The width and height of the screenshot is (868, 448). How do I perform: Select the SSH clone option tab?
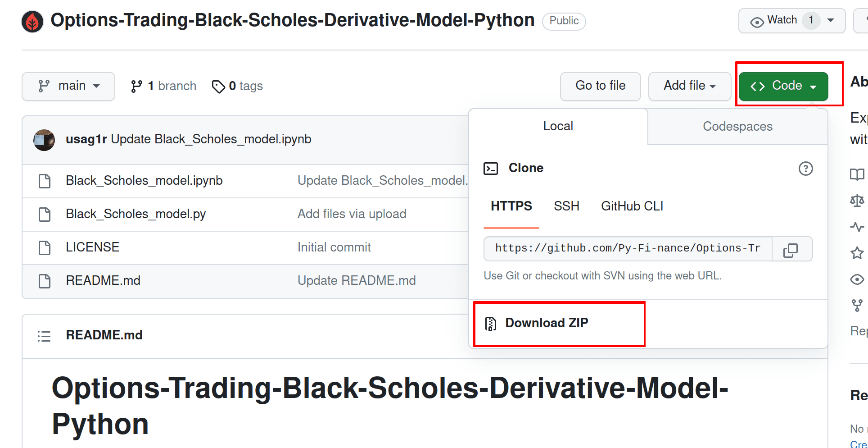566,206
